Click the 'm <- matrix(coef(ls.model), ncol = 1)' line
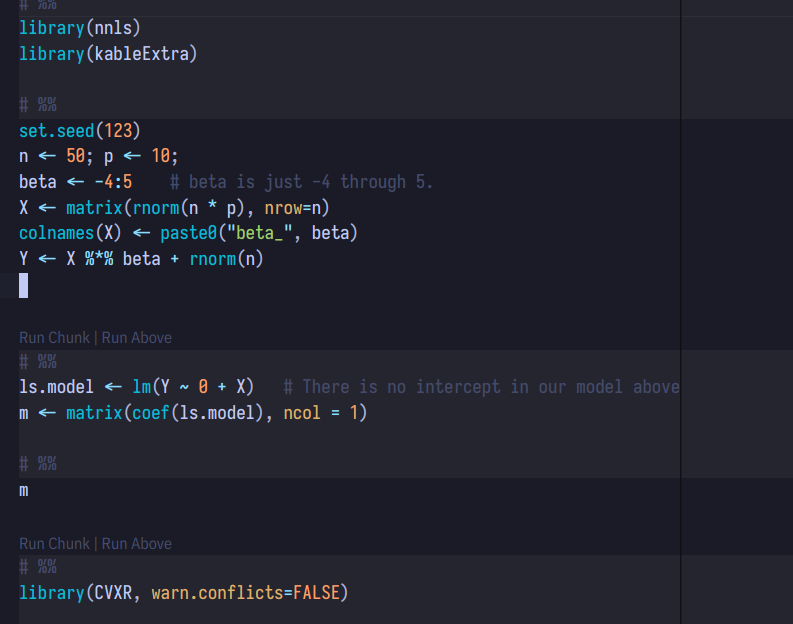This screenshot has width=793, height=624. coord(193,413)
